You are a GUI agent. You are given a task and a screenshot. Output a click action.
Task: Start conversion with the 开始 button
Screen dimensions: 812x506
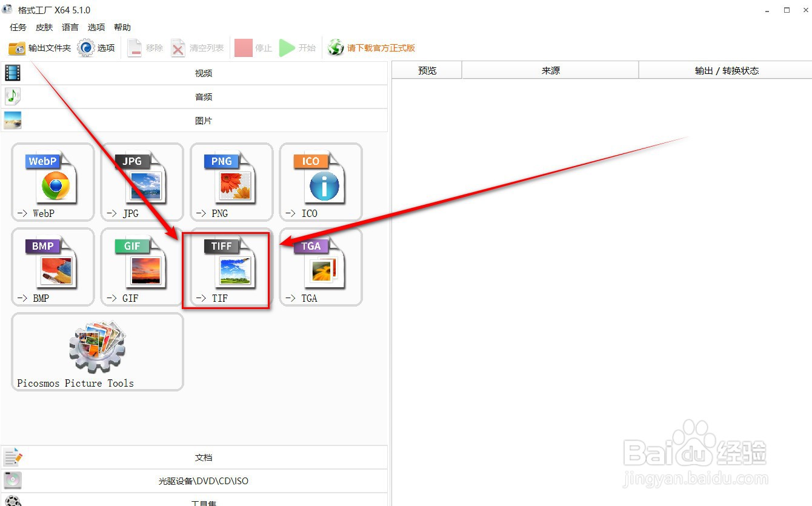pos(298,48)
